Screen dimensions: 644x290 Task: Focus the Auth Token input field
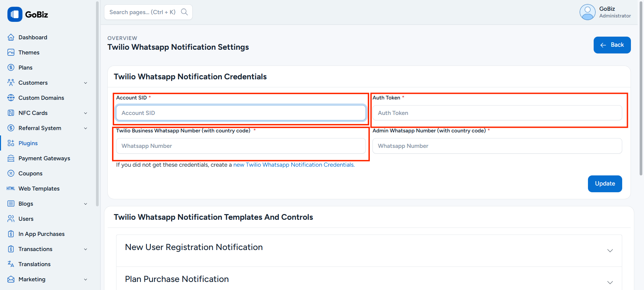coord(497,113)
